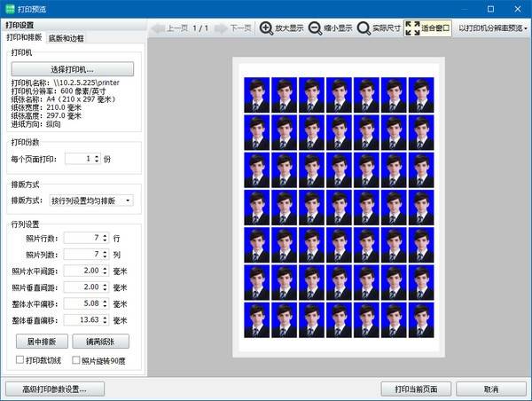Go to previous page (上一页) arrow
532x401 pixels.
[157, 28]
